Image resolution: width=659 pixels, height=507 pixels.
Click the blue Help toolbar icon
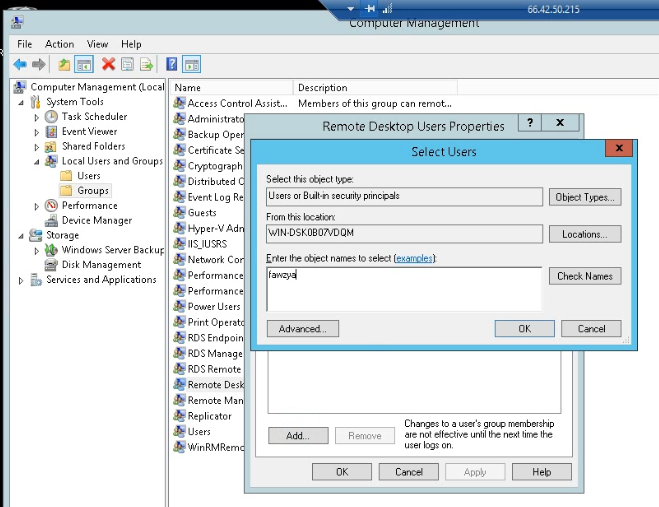point(172,64)
